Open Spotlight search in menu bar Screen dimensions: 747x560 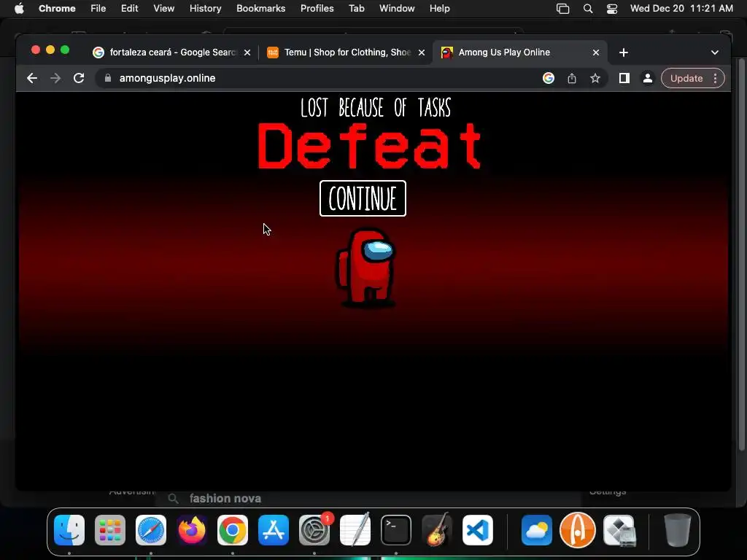pos(588,9)
